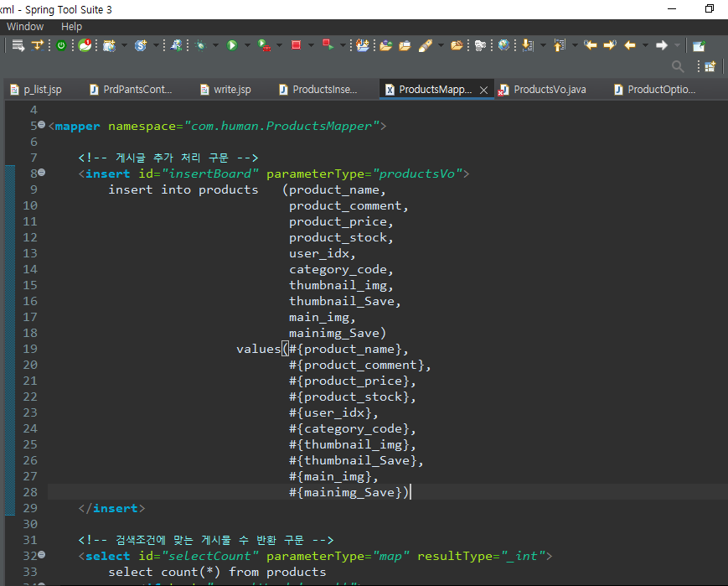Open the Help menu
728x586 pixels.
(72, 27)
